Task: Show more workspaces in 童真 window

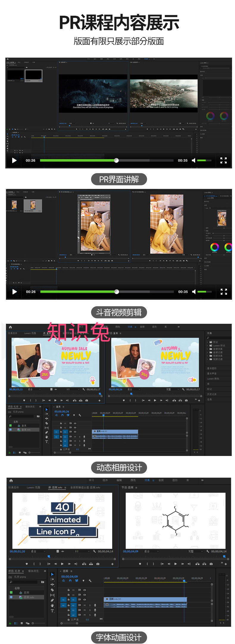Action: tap(178, 327)
